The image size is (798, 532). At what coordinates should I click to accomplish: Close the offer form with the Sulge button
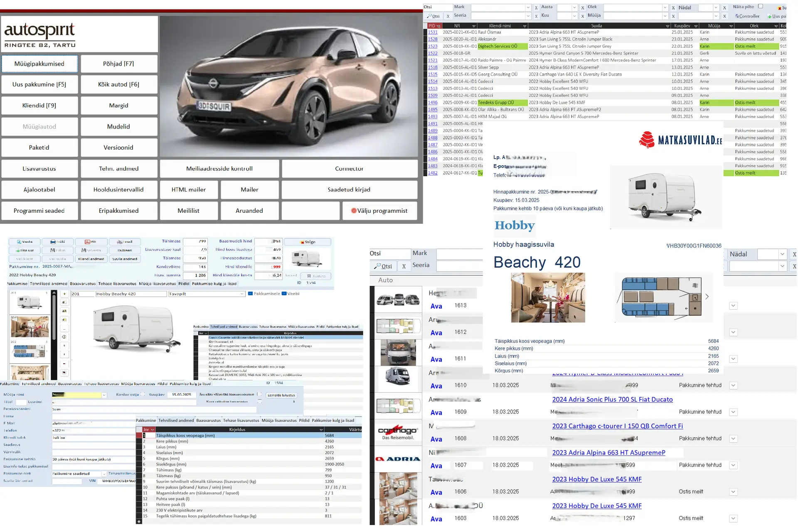click(307, 242)
